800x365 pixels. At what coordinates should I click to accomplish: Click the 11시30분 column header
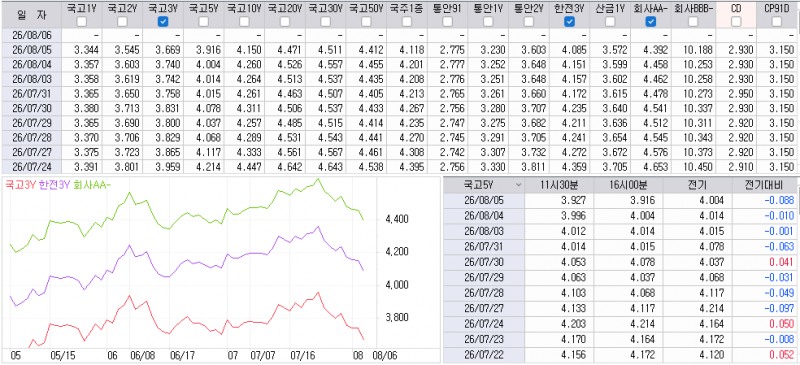coord(559,185)
